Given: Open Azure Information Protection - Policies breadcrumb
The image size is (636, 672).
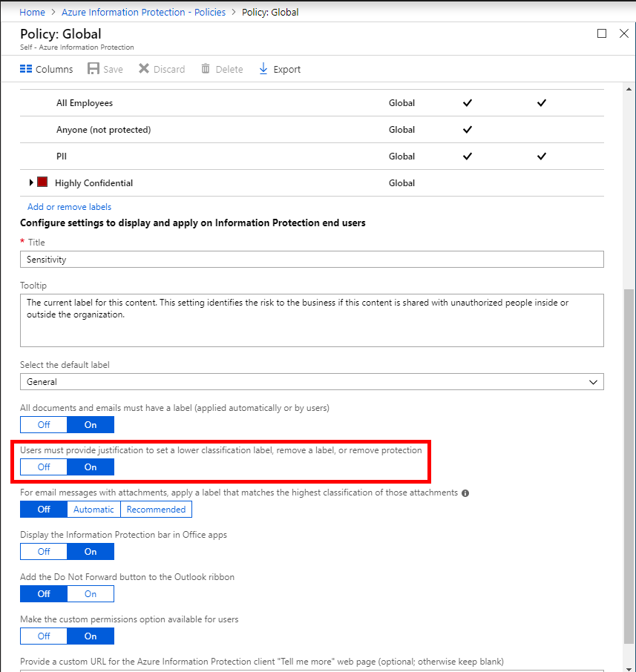Looking at the screenshot, I should (143, 12).
